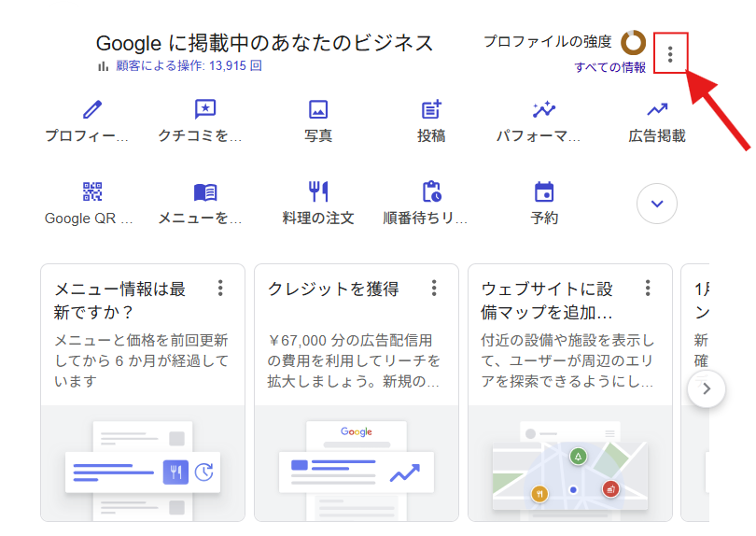Open options menu on credit card
Screen dimensions: 756x536
pos(434,288)
